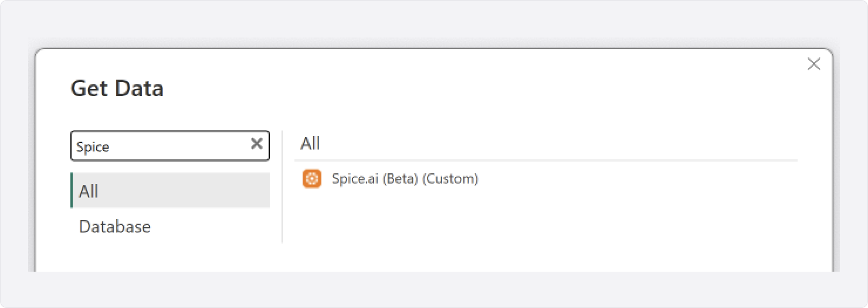Choose the Spice.ai result by its label
Image resolution: width=868 pixels, height=308 pixels.
405,179
